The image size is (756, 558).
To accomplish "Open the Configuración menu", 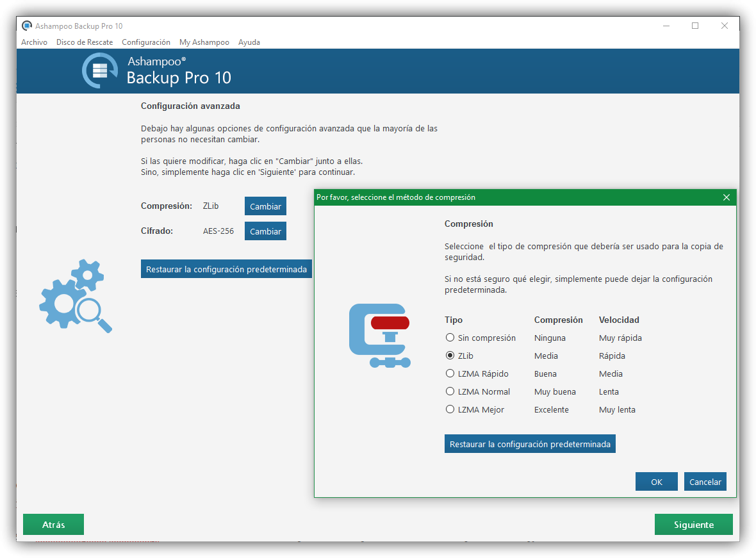I will tap(146, 42).
